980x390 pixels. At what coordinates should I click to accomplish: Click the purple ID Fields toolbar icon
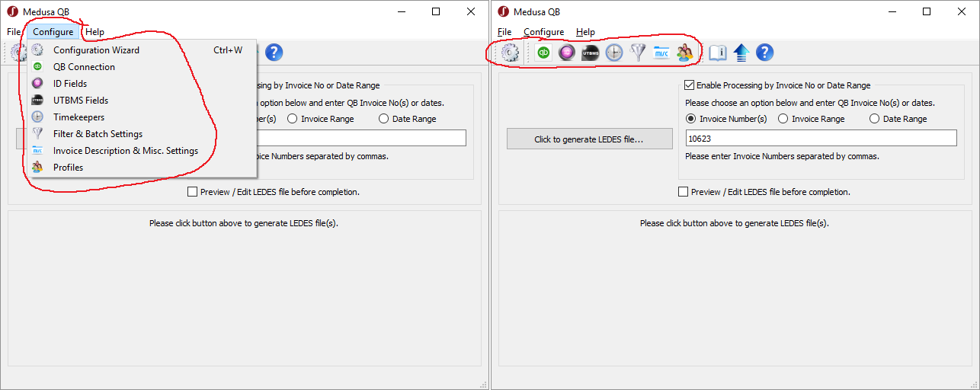566,53
